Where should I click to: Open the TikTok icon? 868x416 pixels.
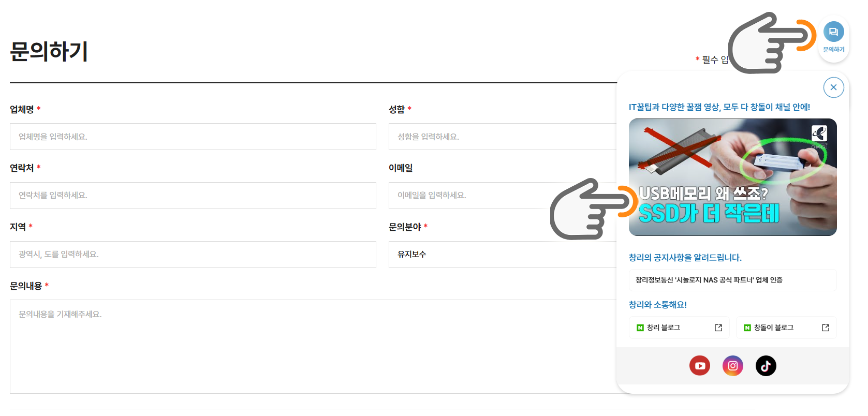(x=766, y=366)
